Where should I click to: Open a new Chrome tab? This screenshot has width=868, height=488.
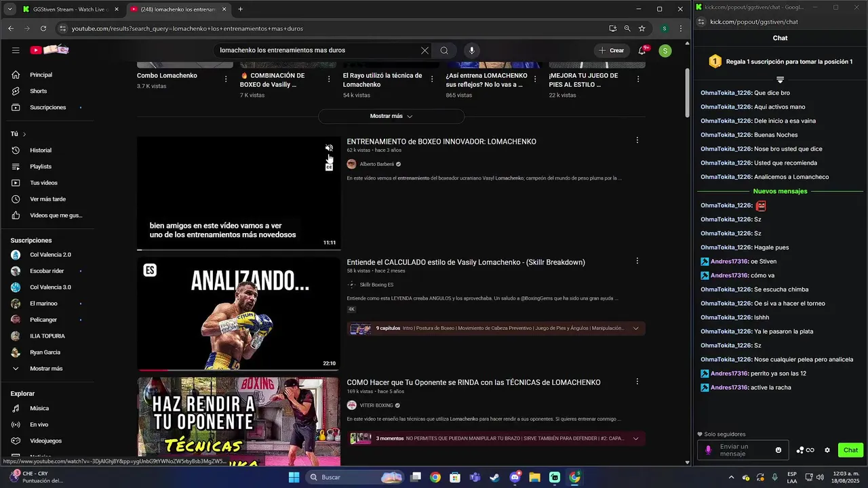tap(240, 9)
